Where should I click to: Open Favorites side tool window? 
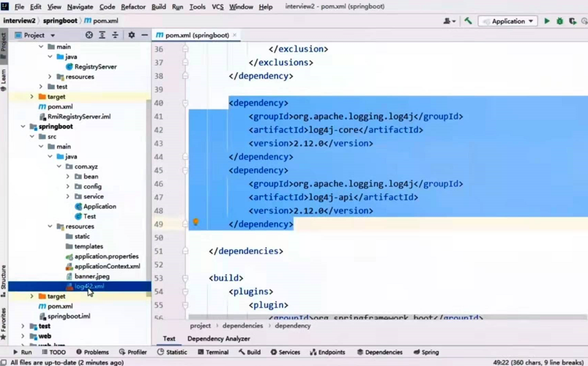point(4,324)
